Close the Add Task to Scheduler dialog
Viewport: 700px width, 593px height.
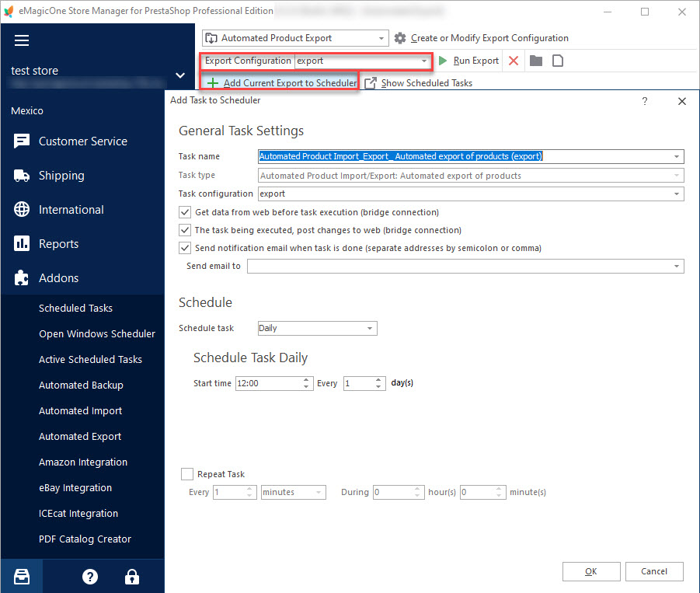coord(681,101)
